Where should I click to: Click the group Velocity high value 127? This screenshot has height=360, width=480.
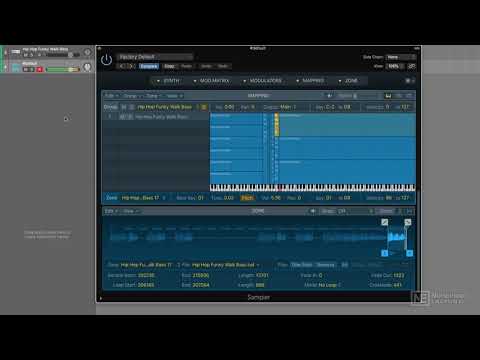click(x=405, y=107)
